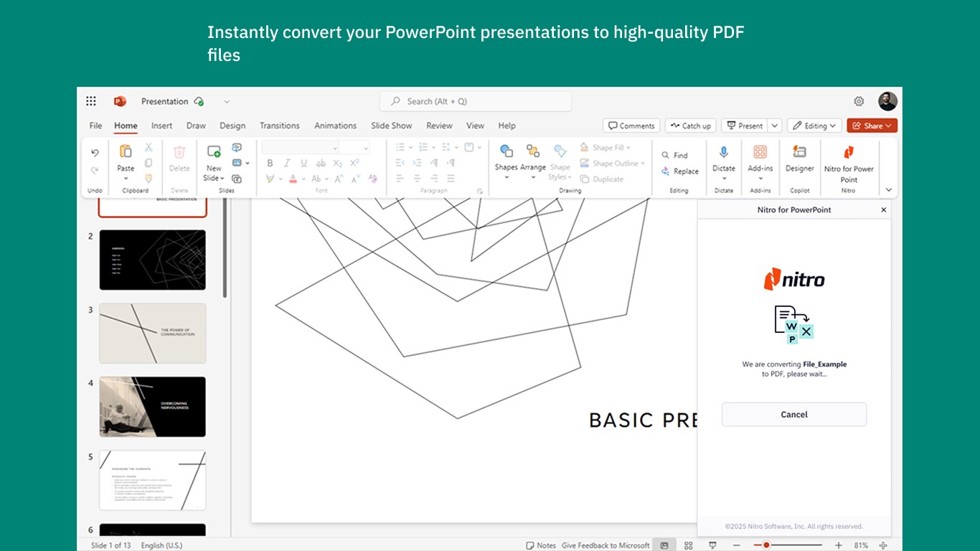Cancel the Nitro PDF conversion
Viewport: 980px width, 551px height.
point(794,414)
